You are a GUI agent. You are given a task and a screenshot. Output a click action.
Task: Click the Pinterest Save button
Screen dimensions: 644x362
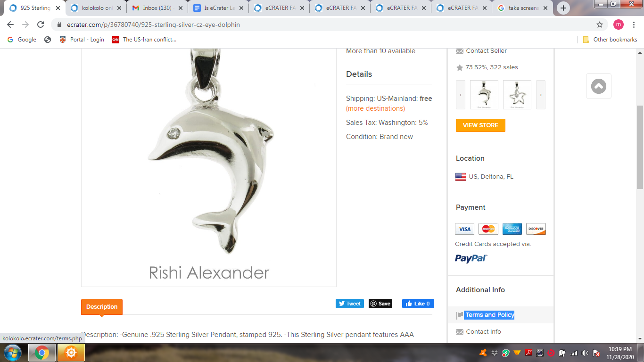[380, 304]
